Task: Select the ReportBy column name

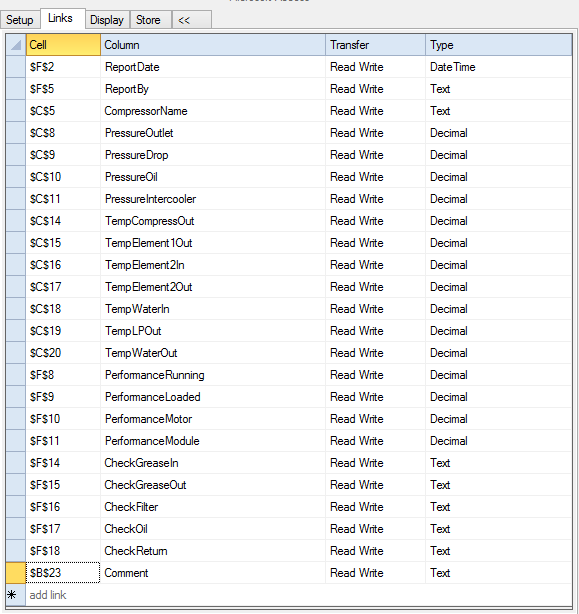Action: [213, 89]
